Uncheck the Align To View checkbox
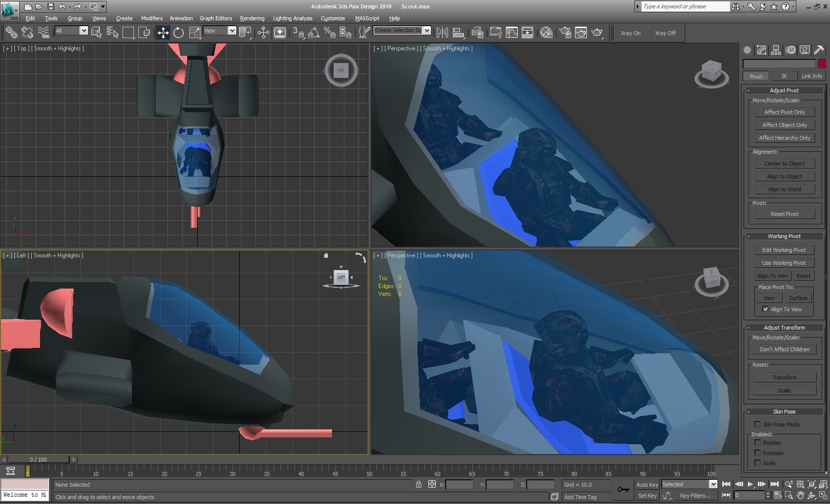 click(x=765, y=309)
